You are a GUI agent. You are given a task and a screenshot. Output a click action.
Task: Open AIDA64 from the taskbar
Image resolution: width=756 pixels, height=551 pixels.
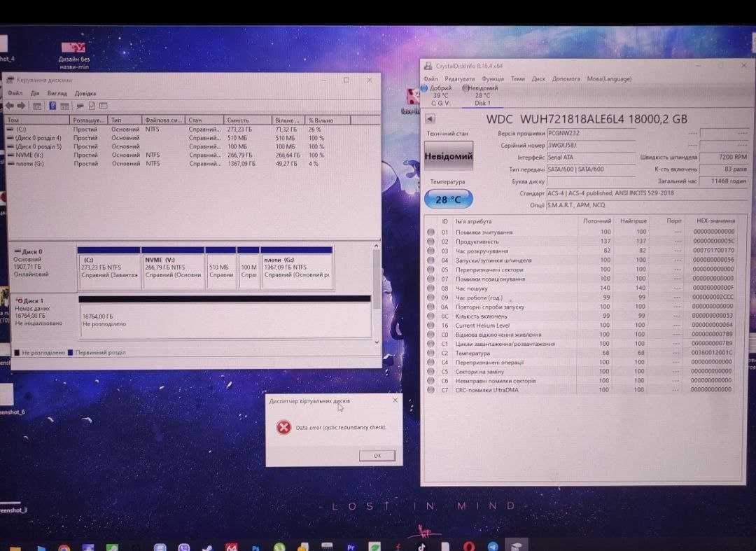pos(232,547)
